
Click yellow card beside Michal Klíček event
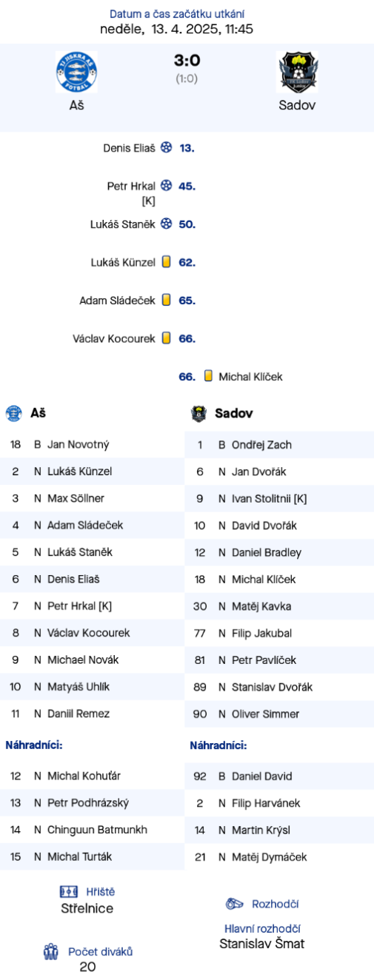[208, 376]
